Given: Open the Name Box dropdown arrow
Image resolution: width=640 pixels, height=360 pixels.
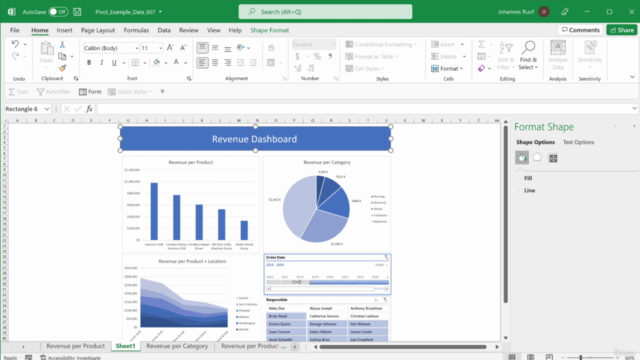Looking at the screenshot, I should [47, 109].
